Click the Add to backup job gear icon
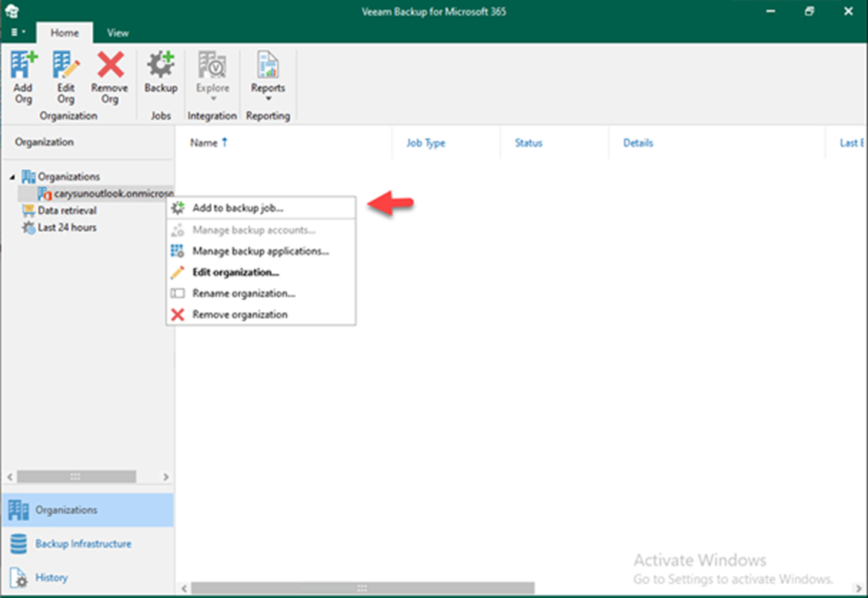Screen dimensions: 868x598 [x=178, y=208]
